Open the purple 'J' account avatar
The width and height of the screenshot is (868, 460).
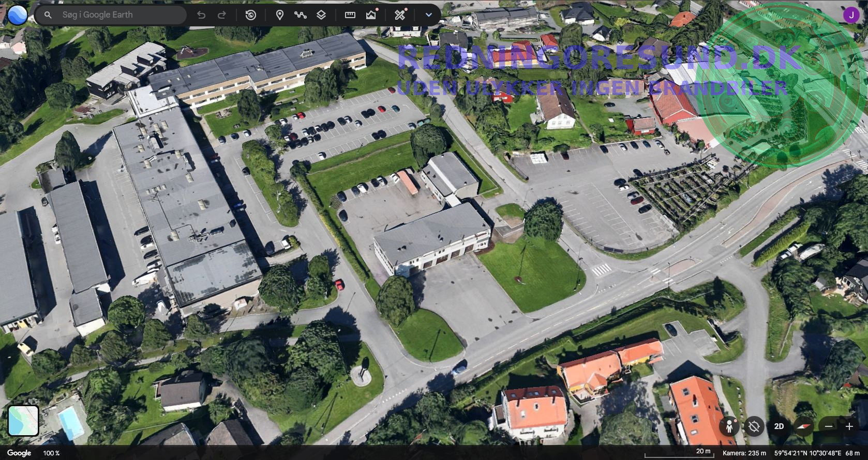(x=851, y=15)
